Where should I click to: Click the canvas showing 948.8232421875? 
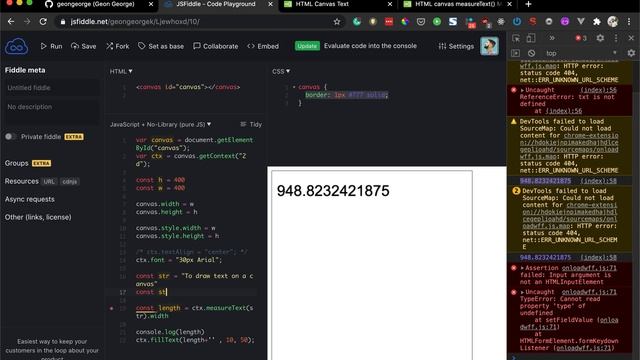pyautogui.click(x=372, y=265)
